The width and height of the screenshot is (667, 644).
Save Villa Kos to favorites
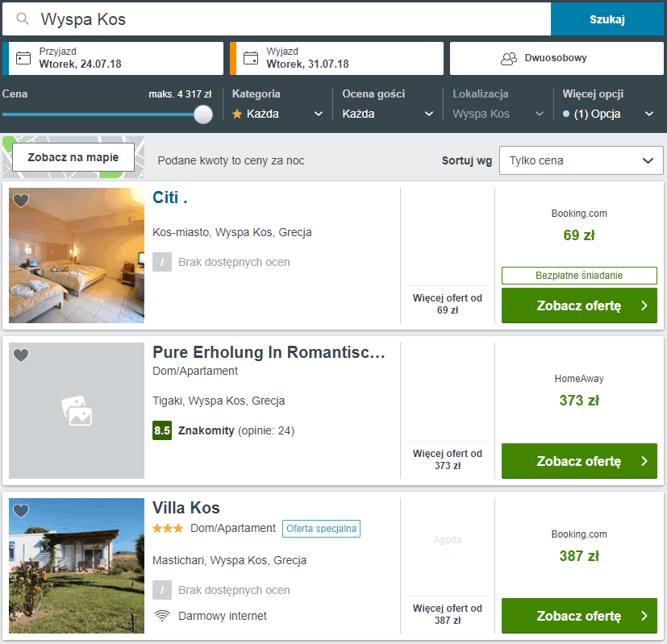point(21,510)
